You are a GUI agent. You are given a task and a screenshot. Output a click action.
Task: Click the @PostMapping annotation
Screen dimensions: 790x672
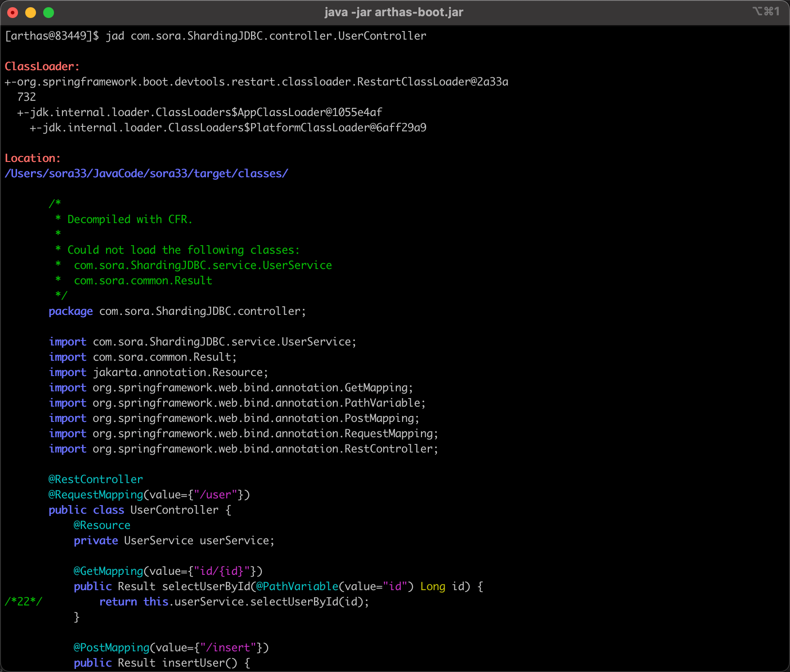111,648
